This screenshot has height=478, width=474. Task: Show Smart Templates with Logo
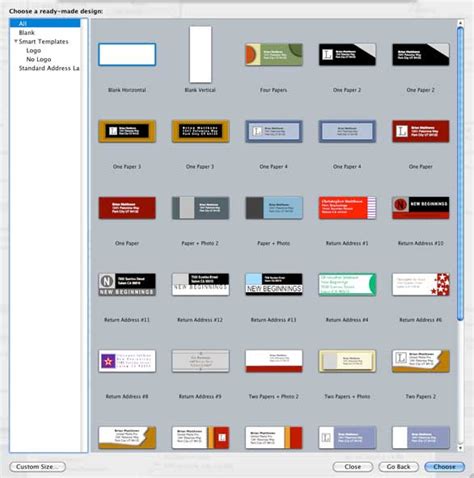pyautogui.click(x=34, y=50)
